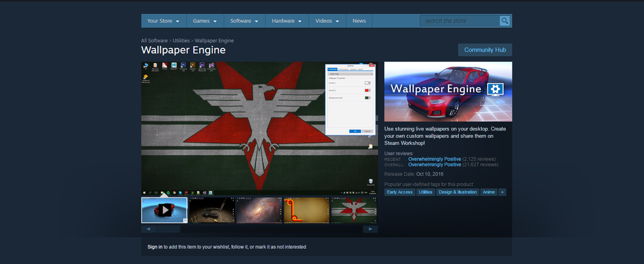Go to the News tab
The image size is (644, 264).
coord(359,21)
